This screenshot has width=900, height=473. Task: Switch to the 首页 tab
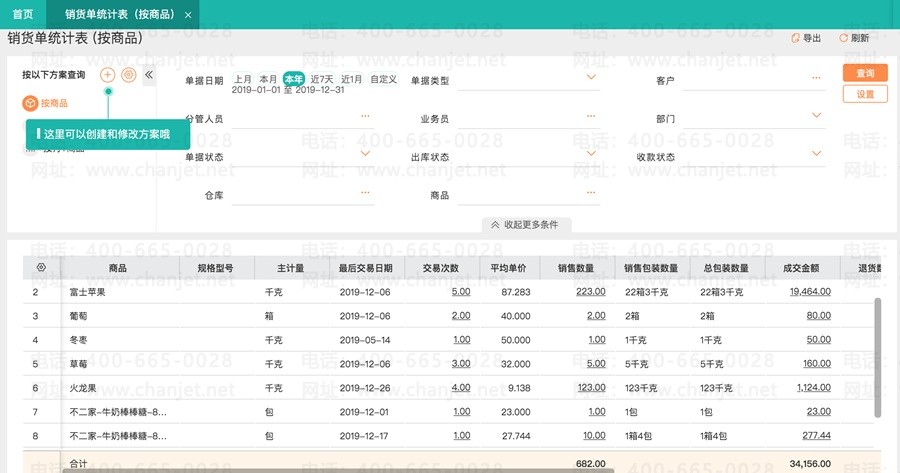(22, 14)
